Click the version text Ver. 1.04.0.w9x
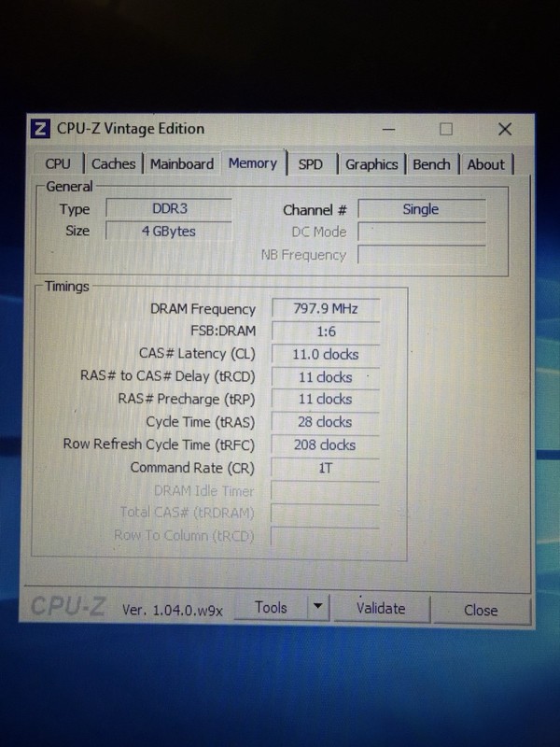Screen dimensions: 560x747 coord(173,611)
